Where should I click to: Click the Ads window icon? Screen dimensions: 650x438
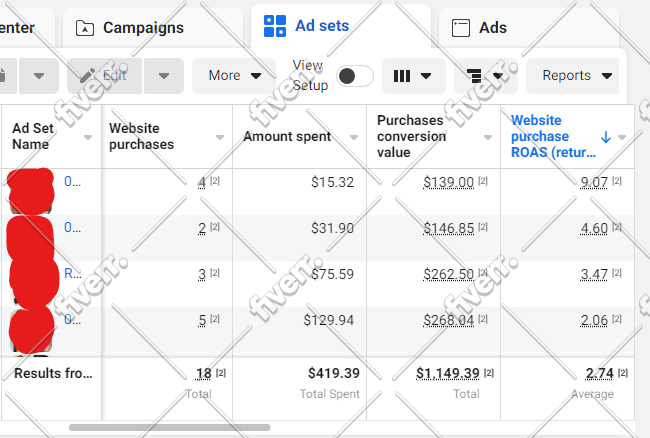pos(461,28)
